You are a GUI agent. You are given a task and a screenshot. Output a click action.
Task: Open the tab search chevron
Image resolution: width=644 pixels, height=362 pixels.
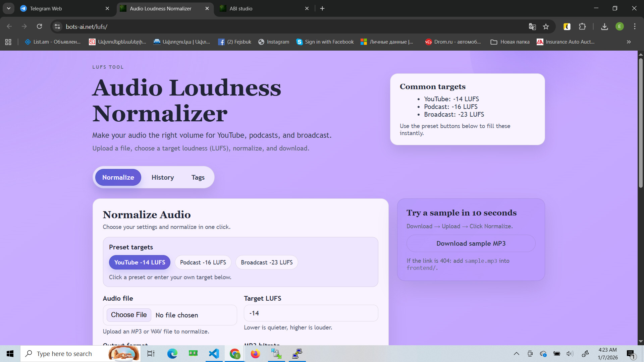(8, 8)
